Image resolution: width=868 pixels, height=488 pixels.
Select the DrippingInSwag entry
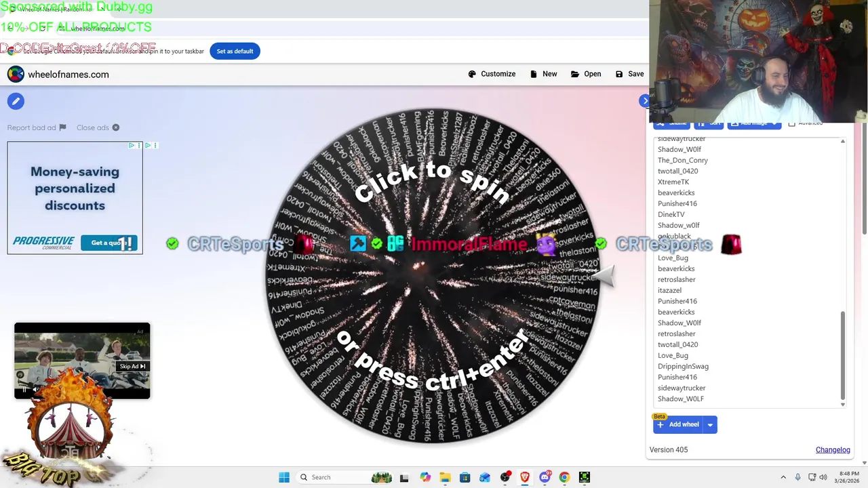click(x=683, y=366)
